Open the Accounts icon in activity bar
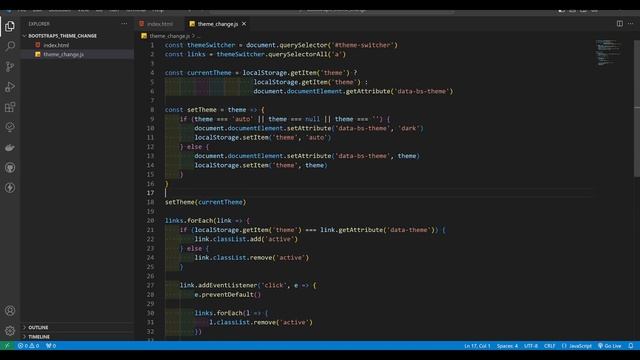The image size is (640, 360). coord(10,311)
